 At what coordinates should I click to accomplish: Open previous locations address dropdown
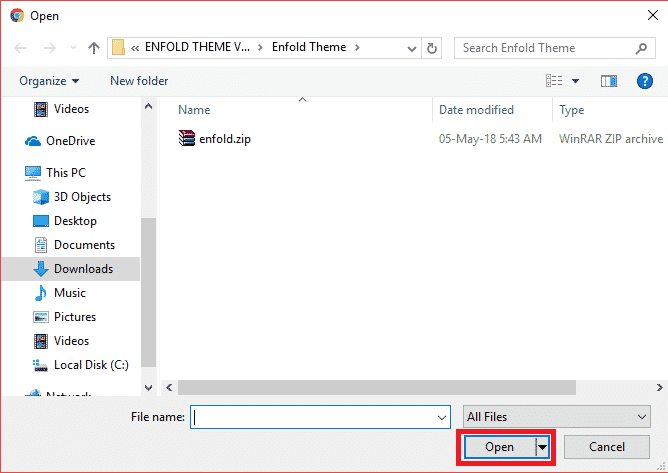412,48
